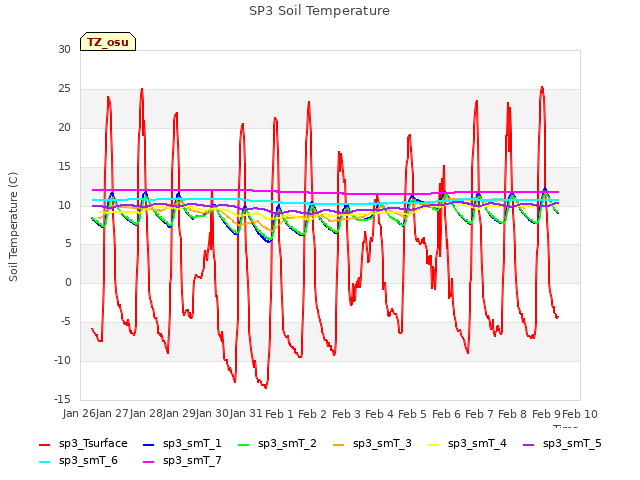Viewport: 640px width, 480px height.
Task: Click the 25 y-axis tick label
Action: 64,89
